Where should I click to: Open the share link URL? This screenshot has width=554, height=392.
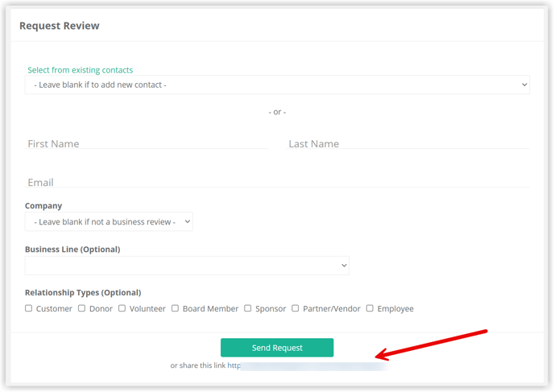308,365
